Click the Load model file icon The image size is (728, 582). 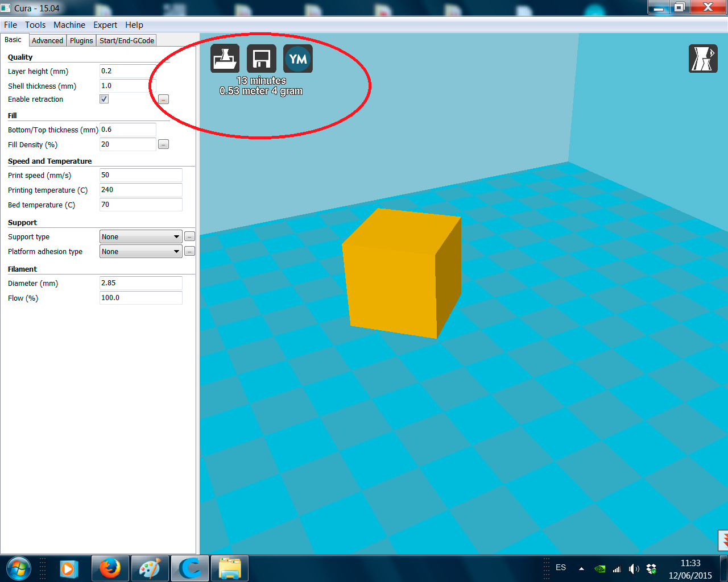[225, 59]
